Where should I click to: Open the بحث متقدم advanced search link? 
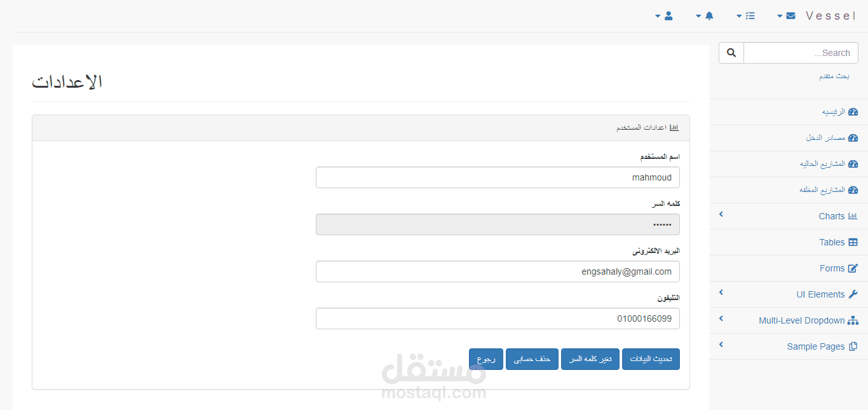point(834,76)
